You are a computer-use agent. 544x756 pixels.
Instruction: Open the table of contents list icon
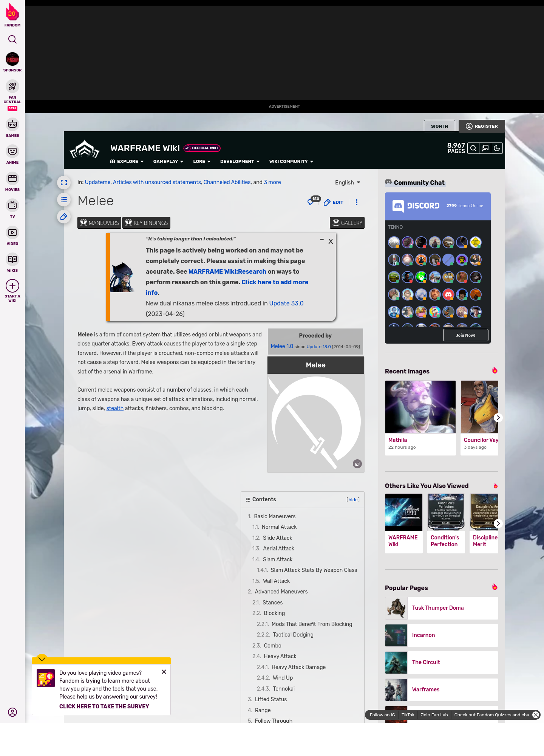click(64, 200)
